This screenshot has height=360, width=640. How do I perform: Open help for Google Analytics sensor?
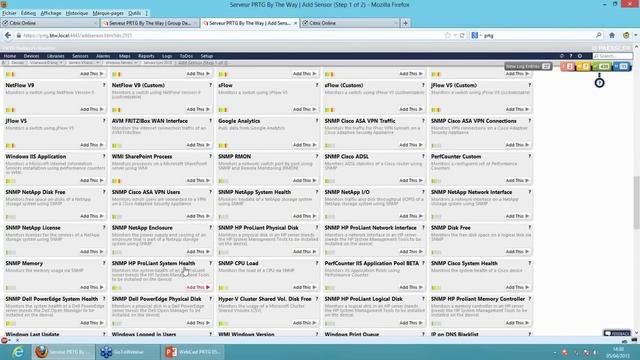317,121
